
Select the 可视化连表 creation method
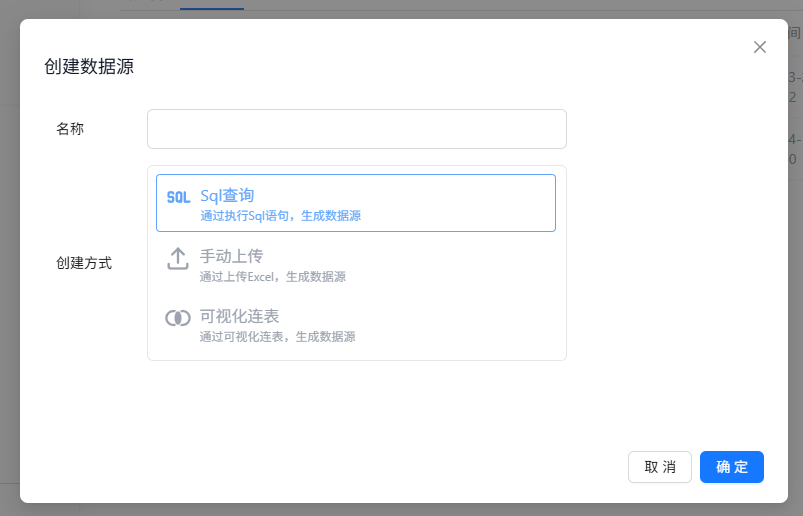pyautogui.click(x=355, y=325)
